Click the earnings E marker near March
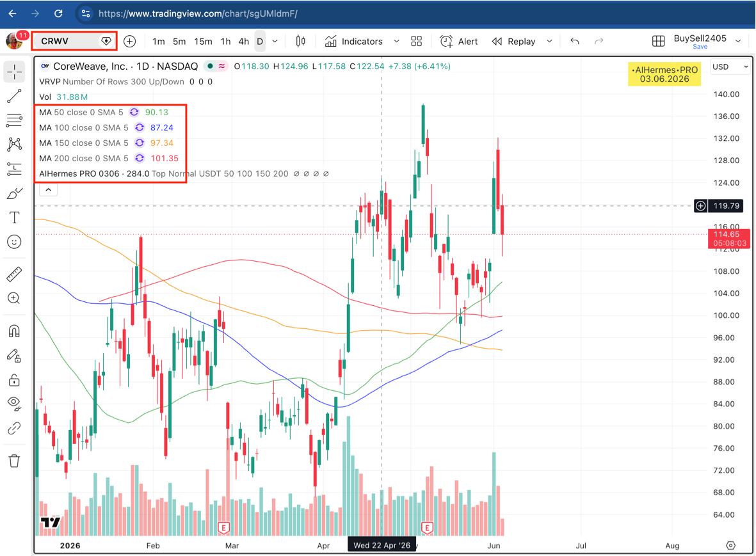This screenshot has height=556, width=756. [x=223, y=528]
